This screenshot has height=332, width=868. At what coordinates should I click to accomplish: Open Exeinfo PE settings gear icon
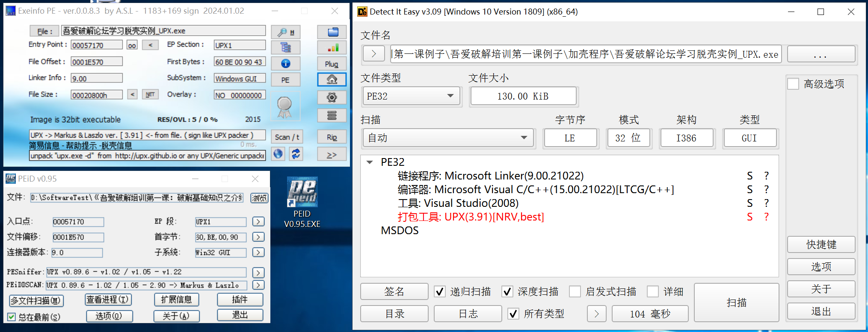pos(332,97)
